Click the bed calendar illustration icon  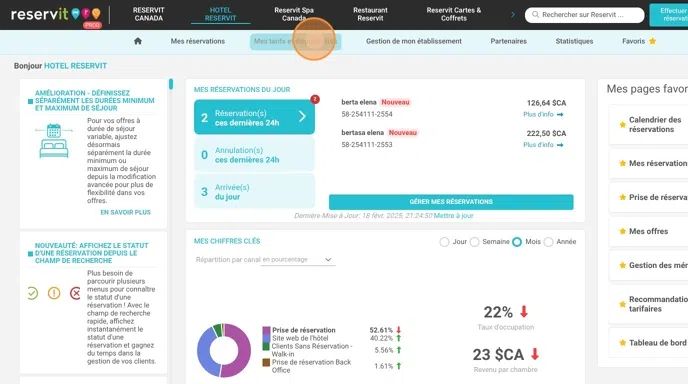(x=54, y=140)
